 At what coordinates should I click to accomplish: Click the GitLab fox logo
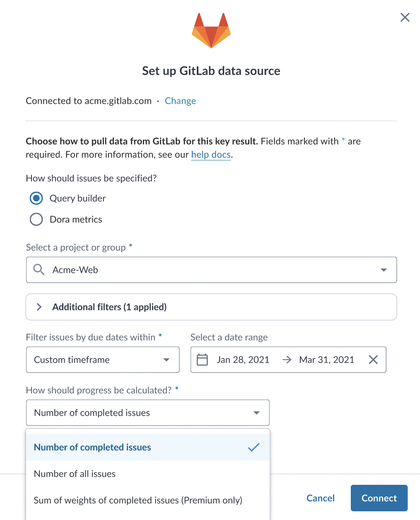[x=211, y=31]
